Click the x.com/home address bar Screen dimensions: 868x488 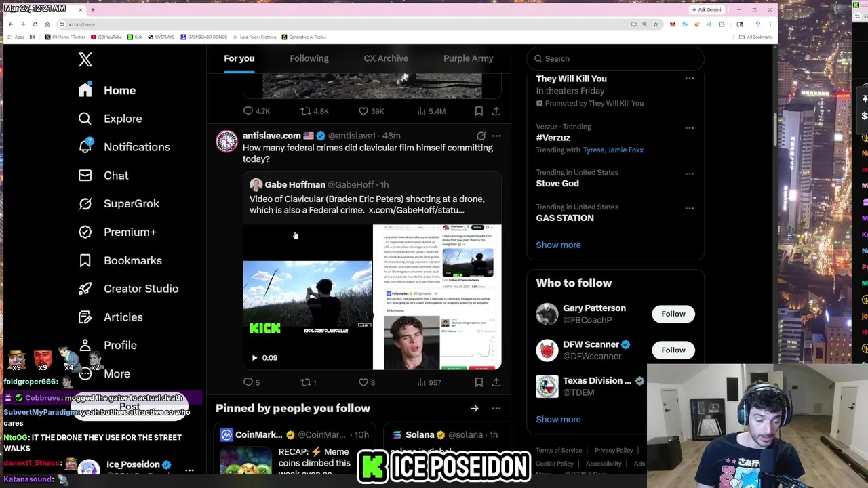[339, 24]
